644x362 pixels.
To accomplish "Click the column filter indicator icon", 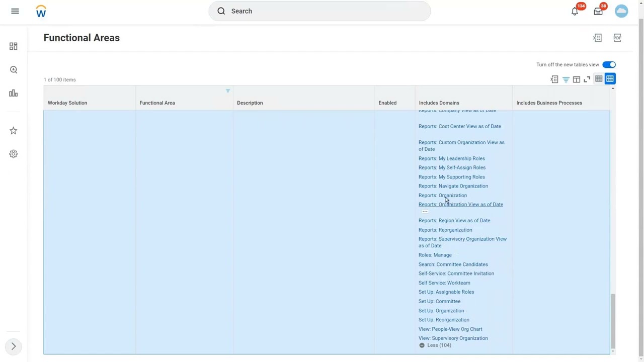I will tap(228, 91).
